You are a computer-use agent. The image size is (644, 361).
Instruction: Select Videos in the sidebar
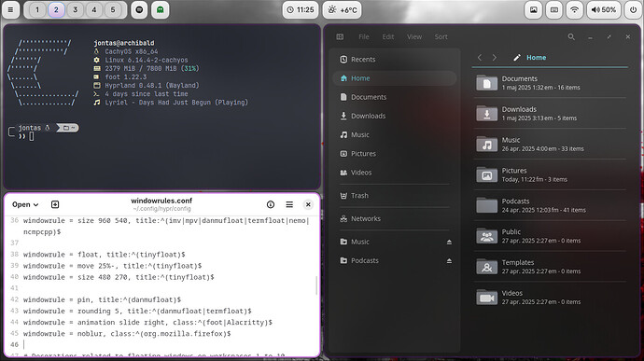(394, 173)
